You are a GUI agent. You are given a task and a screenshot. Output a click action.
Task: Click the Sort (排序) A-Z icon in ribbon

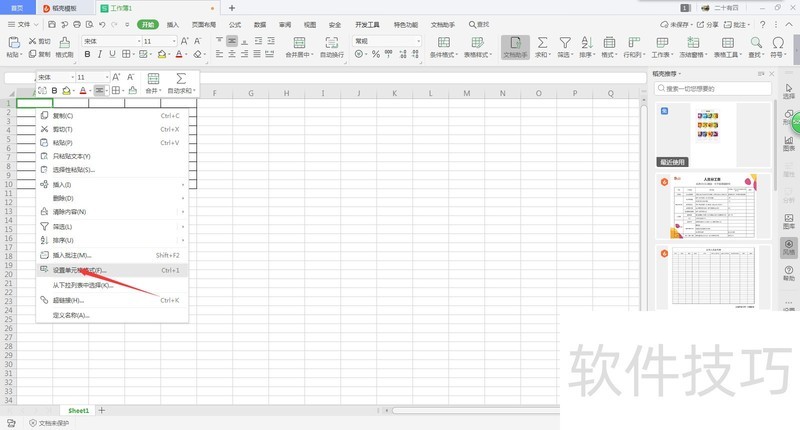587,42
